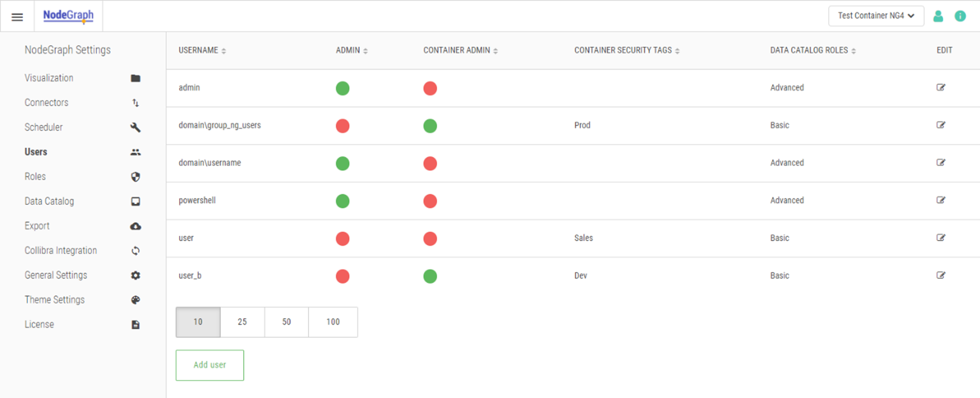Click the Prod security tag
980x398 pixels.
tap(582, 125)
